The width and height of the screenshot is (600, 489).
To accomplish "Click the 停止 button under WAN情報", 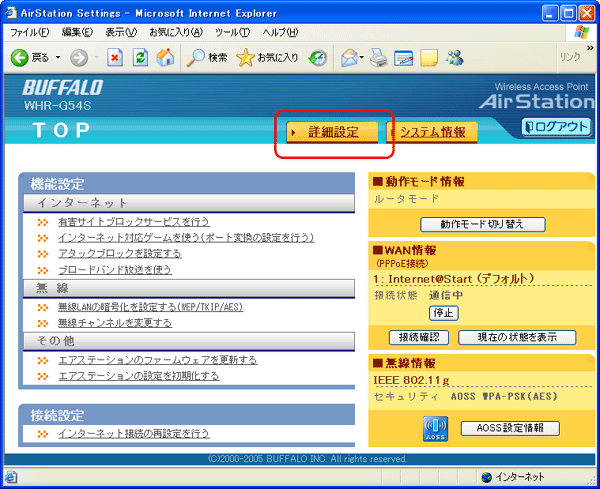I will click(x=443, y=313).
